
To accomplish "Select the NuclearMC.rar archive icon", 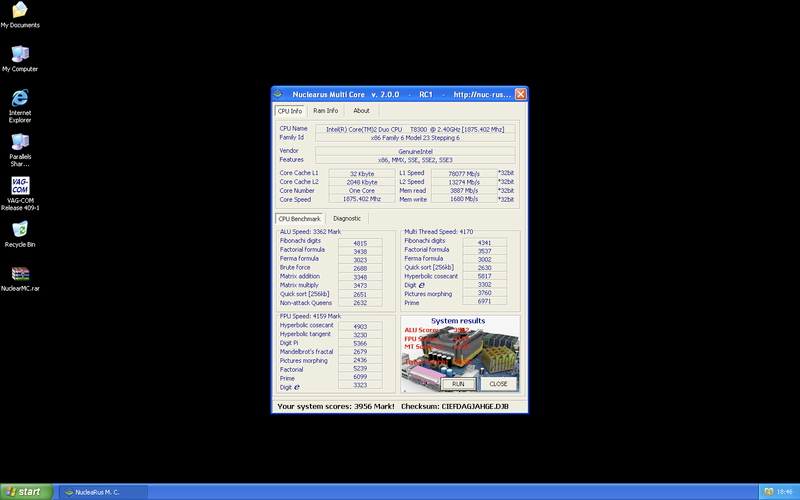I will (20, 279).
